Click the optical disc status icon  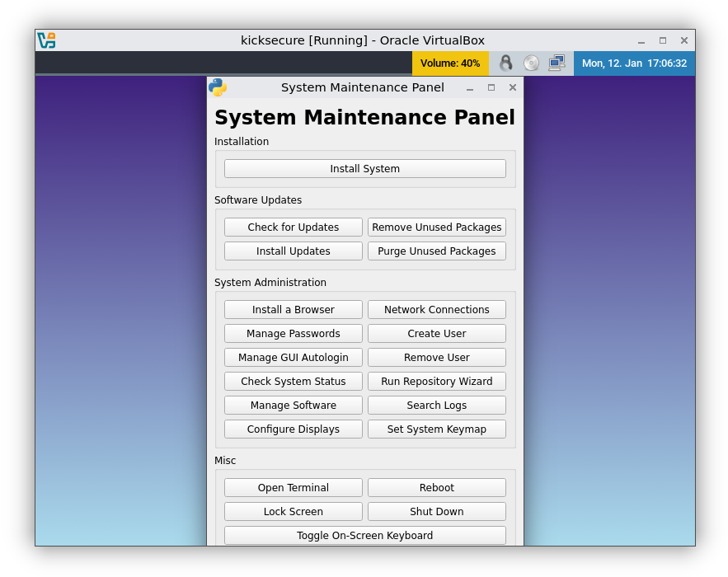(x=530, y=63)
